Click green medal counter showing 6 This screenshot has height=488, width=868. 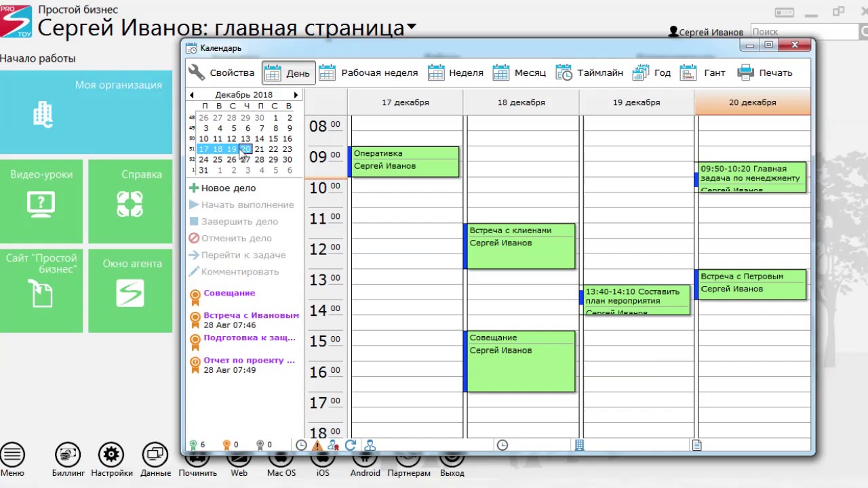tap(197, 445)
